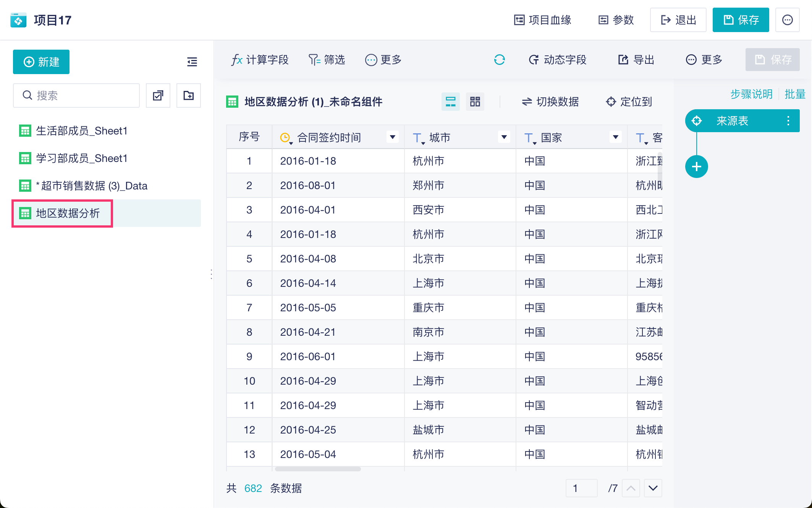Click the table search field
The image size is (812, 508).
coord(76,95)
